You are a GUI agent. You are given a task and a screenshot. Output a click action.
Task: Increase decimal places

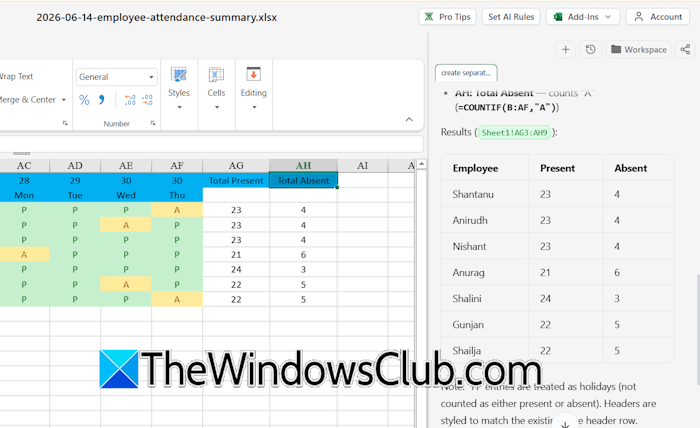tap(130, 100)
